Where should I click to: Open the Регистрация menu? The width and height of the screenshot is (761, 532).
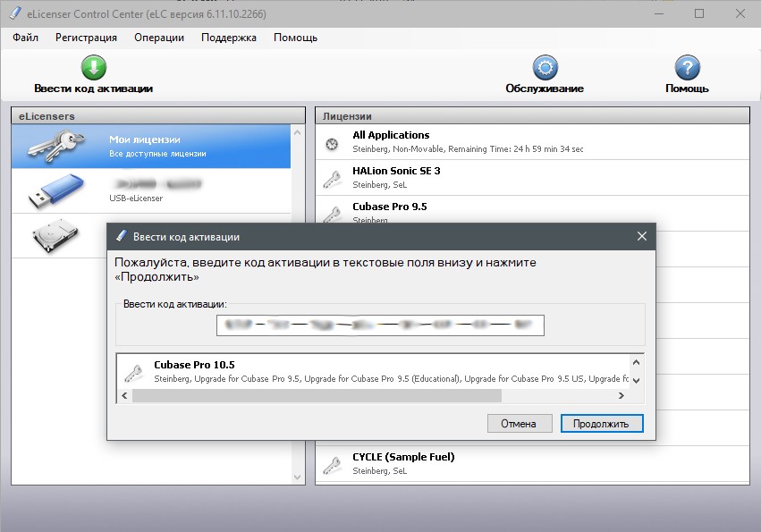[86, 38]
